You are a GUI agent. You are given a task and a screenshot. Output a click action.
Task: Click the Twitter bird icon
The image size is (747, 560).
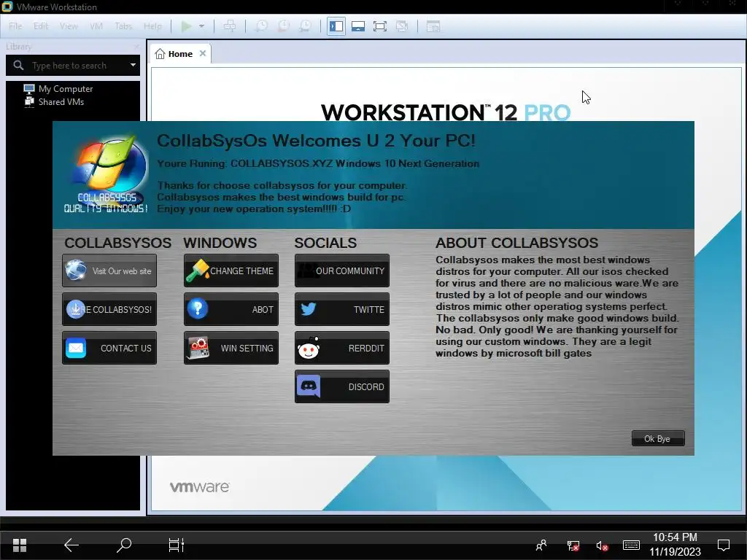point(309,309)
